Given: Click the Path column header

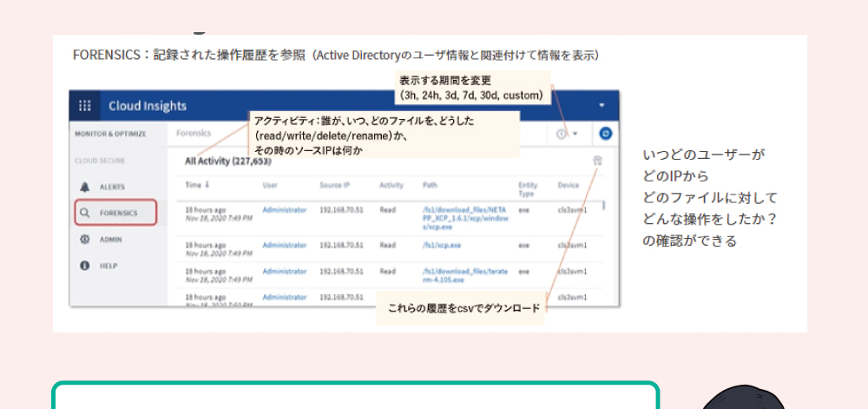Looking at the screenshot, I should (430, 185).
